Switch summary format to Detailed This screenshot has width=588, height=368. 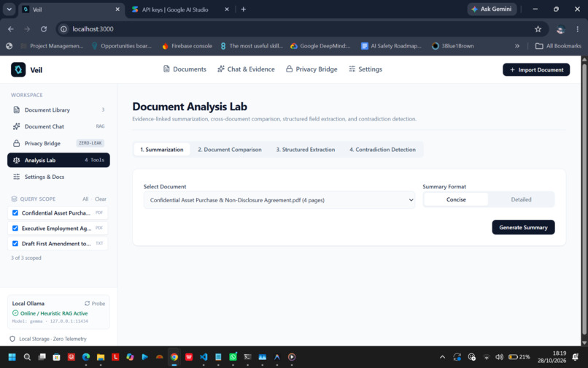point(521,199)
